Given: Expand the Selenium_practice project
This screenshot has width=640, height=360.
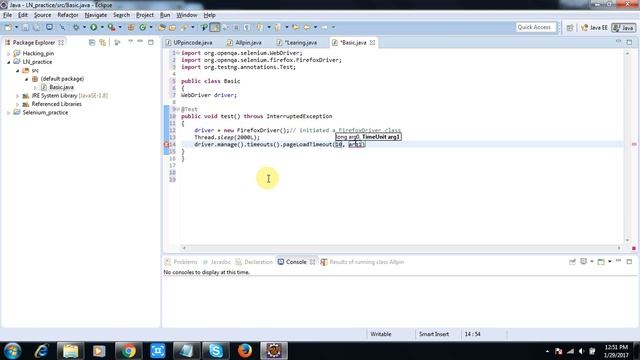Looking at the screenshot, I should [x=9, y=113].
